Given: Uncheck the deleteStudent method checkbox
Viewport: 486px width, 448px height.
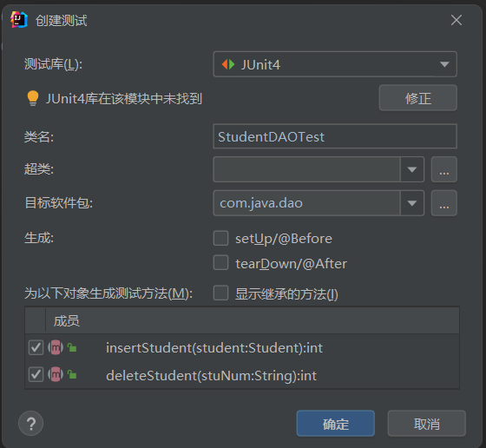Looking at the screenshot, I should [36, 375].
